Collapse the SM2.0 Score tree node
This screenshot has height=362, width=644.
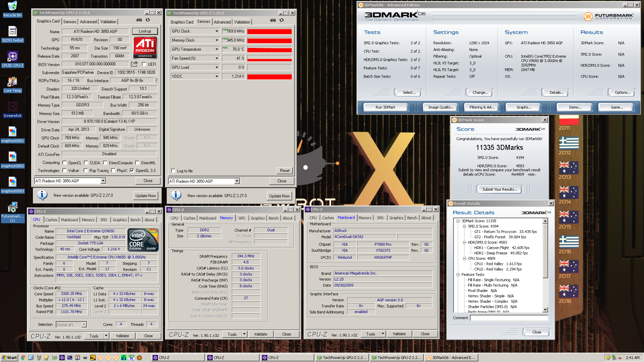(464, 226)
